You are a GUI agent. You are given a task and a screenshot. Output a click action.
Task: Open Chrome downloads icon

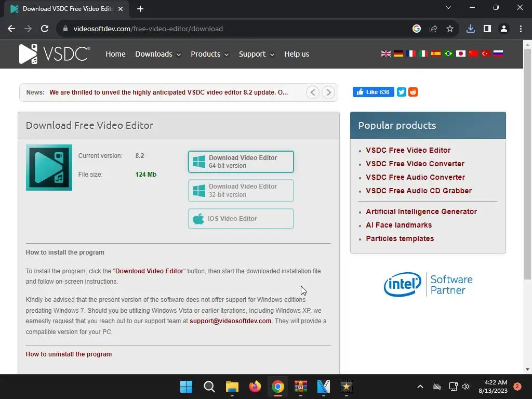pos(471,29)
